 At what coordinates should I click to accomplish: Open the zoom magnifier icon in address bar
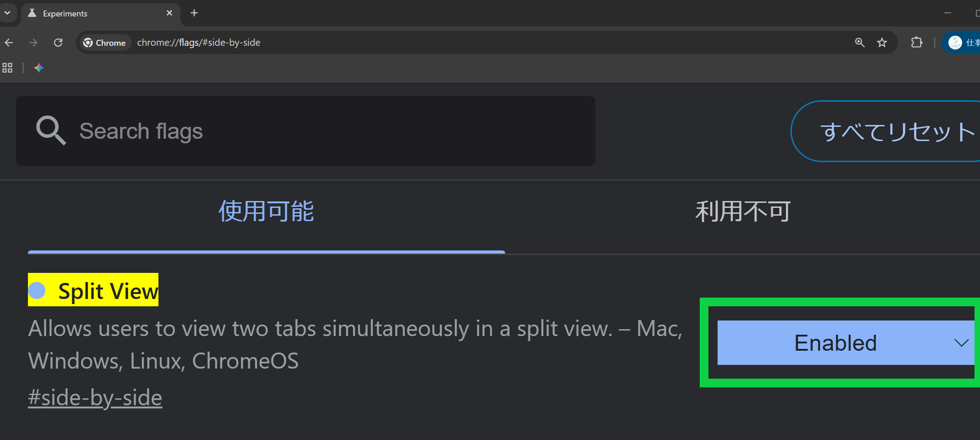(860, 43)
